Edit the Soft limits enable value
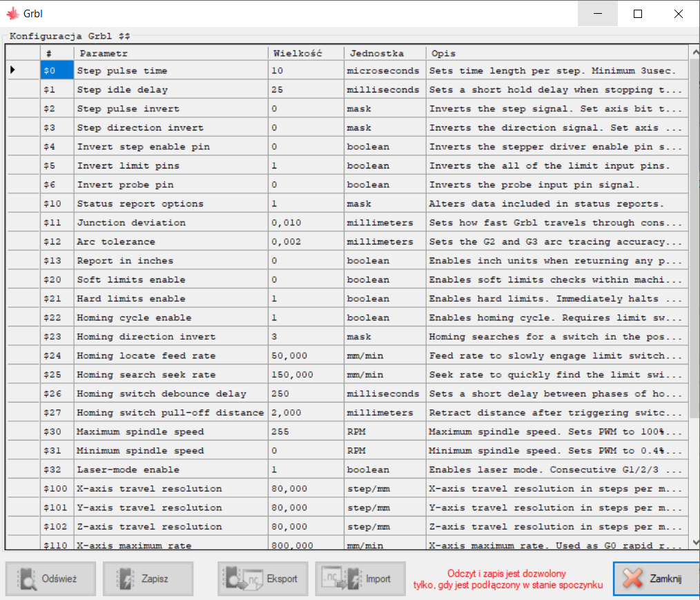The height and width of the screenshot is (600, 700). click(307, 280)
